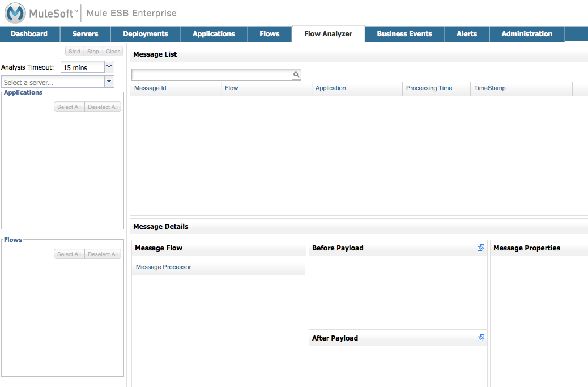
Task: Pop out the Before Payload panel
Action: pyautogui.click(x=480, y=248)
